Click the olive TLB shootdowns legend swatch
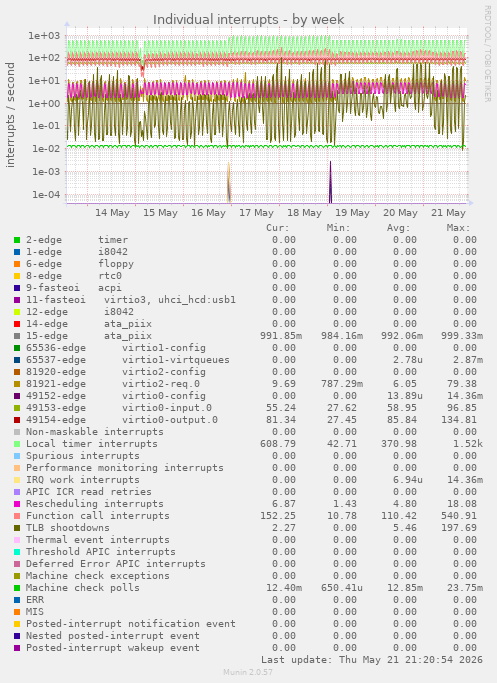This screenshot has height=683, width=497. coord(17,528)
